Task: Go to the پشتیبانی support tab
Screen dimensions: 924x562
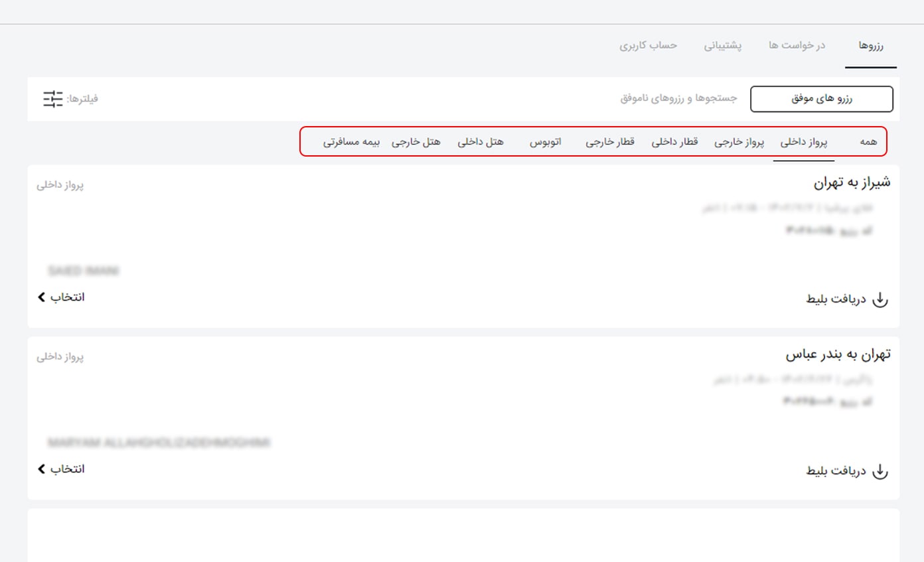Action: point(723,45)
